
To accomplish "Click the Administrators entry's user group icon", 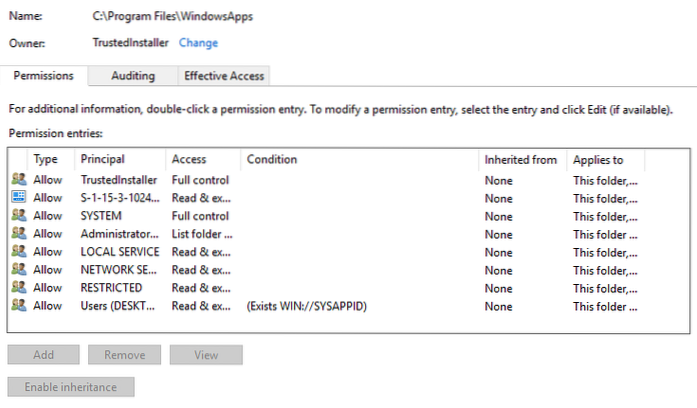I will tap(18, 234).
